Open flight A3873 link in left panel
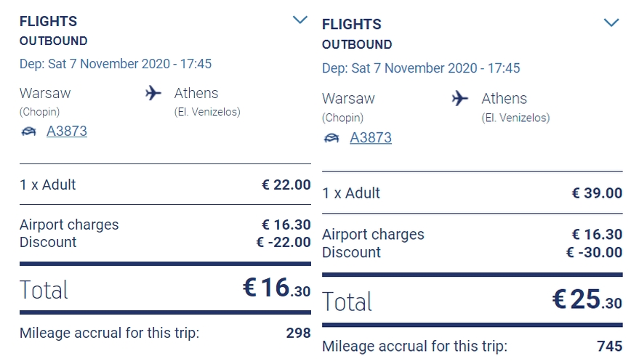Image resolution: width=631 pixels, height=364 pixels. [67, 131]
